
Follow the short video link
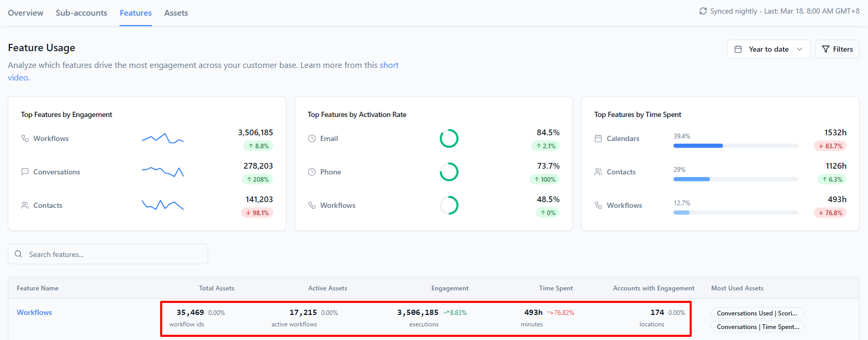click(x=203, y=71)
